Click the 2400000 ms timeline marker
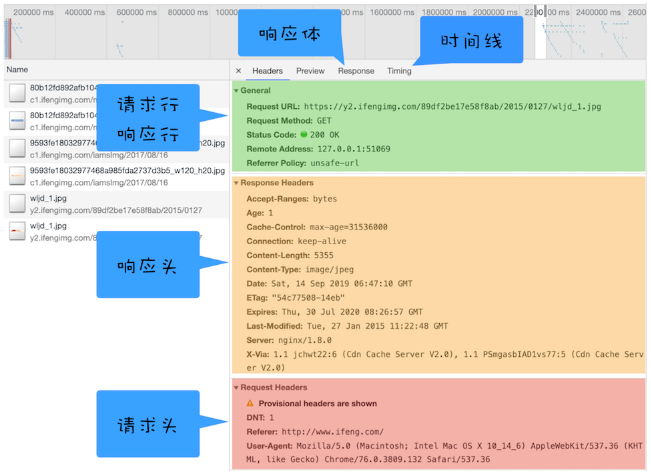Viewport: 651px width, 473px height. point(598,12)
